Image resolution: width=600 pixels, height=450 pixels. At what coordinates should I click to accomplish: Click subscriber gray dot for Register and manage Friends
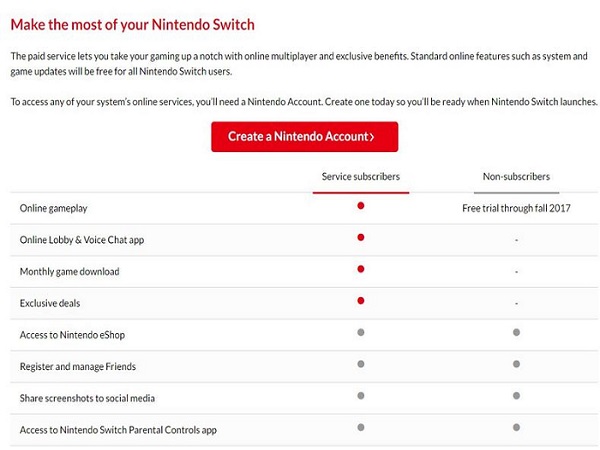(x=361, y=365)
